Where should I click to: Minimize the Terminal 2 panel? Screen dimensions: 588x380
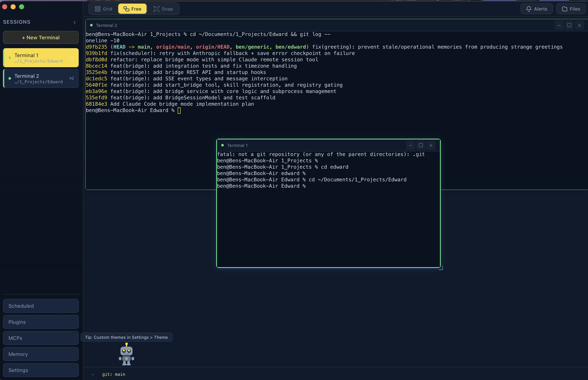559,25
